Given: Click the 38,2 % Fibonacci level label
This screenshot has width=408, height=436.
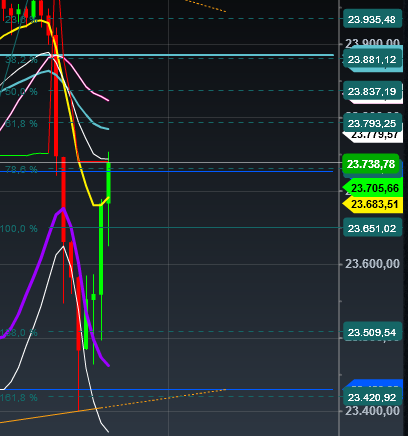Looking at the screenshot, I should pyautogui.click(x=21, y=60).
